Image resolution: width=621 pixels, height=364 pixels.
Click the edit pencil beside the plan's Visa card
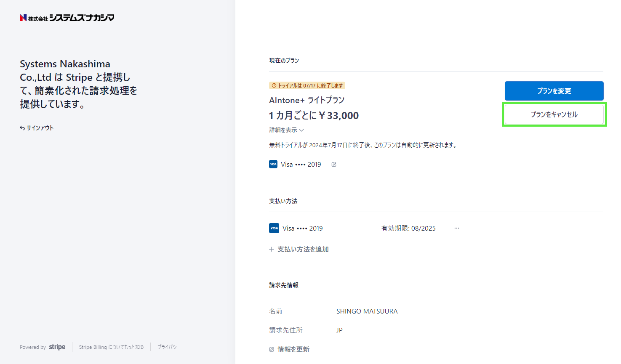[334, 165]
